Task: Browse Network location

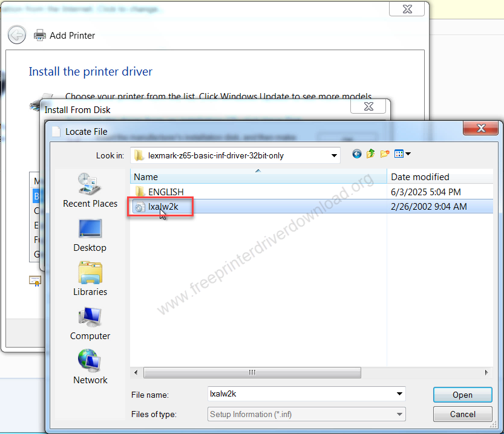Action: (90, 367)
